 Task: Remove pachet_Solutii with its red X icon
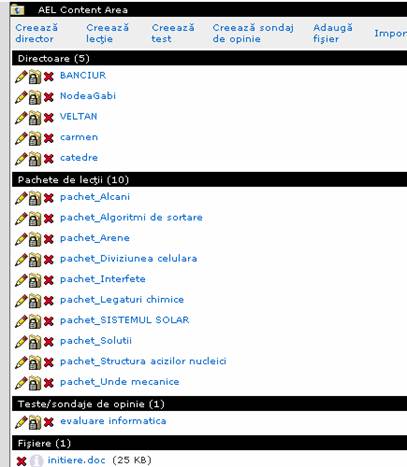(x=49, y=342)
